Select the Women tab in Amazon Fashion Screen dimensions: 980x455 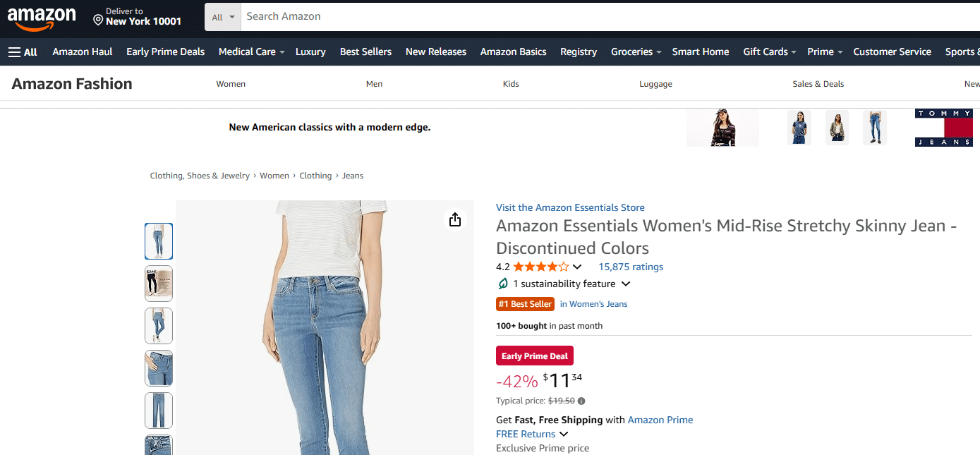click(x=231, y=84)
